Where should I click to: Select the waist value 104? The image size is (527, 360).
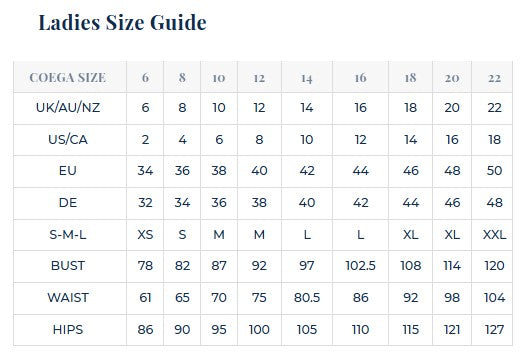click(x=494, y=297)
